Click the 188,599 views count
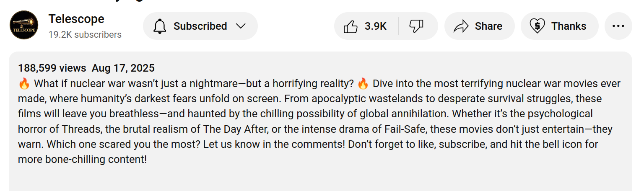644x191 pixels. tap(52, 68)
